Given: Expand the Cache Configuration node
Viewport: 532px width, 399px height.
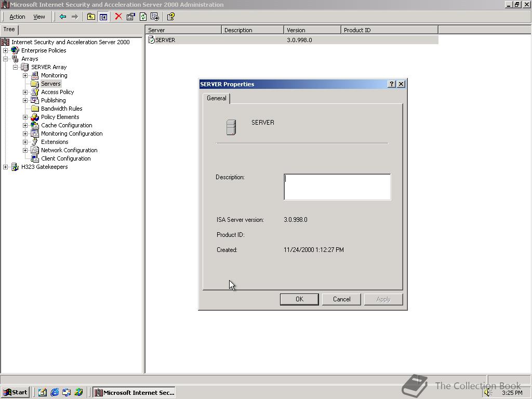Looking at the screenshot, I should [x=25, y=125].
